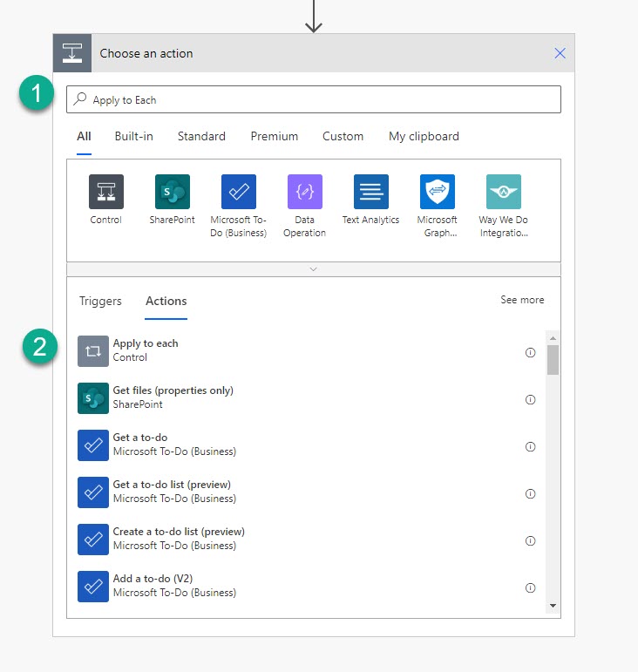The width and height of the screenshot is (638, 672).
Task: Switch to the Premium tab
Action: [x=275, y=137]
